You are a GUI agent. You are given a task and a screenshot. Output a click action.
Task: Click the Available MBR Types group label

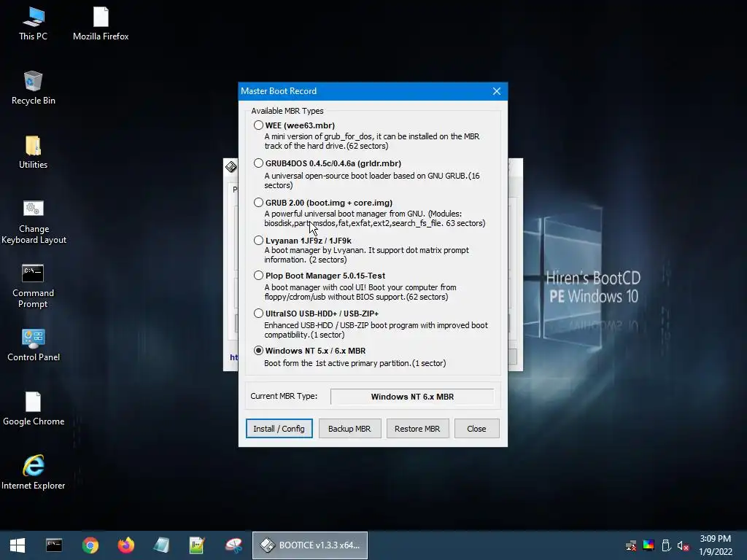pyautogui.click(x=287, y=111)
